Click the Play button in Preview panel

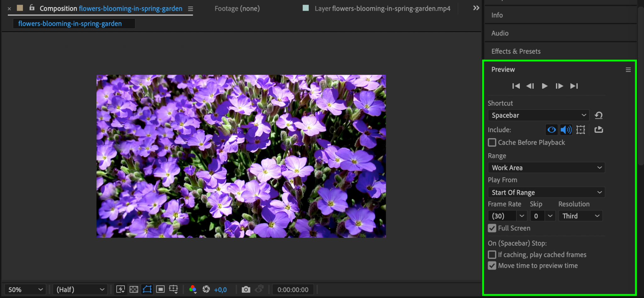coord(545,86)
